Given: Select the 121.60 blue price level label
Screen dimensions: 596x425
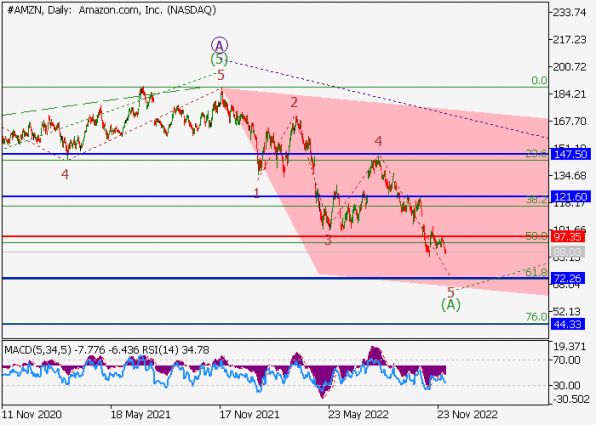Looking at the screenshot, I should (571, 197).
